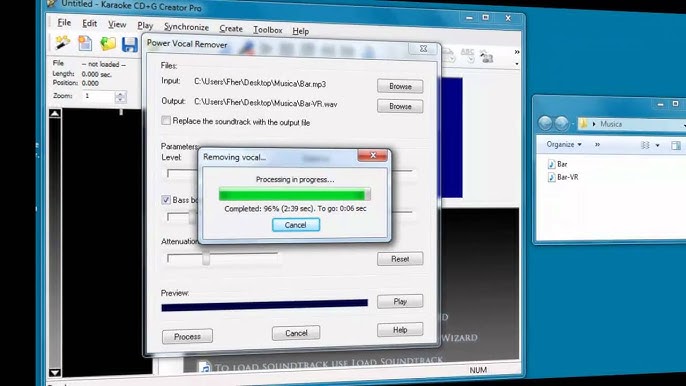
Task: Open the Help menu
Action: coord(300,31)
